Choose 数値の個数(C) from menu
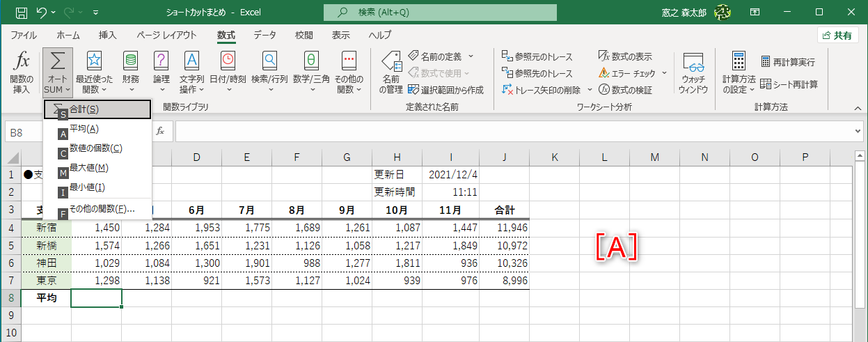The height and width of the screenshot is (342, 868). coord(97,148)
